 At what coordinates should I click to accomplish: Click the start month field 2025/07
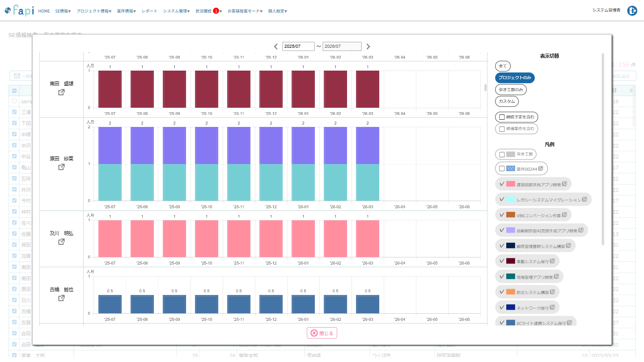pos(298,46)
